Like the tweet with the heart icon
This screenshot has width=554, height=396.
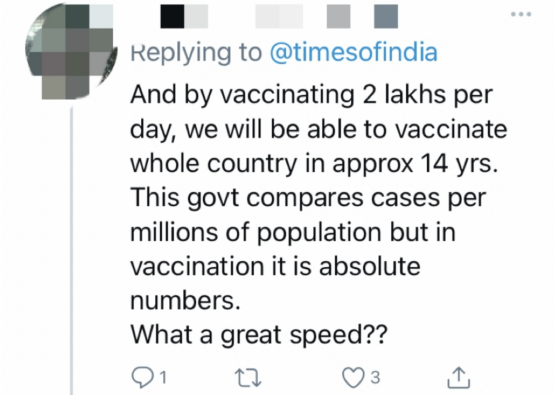coord(353,377)
